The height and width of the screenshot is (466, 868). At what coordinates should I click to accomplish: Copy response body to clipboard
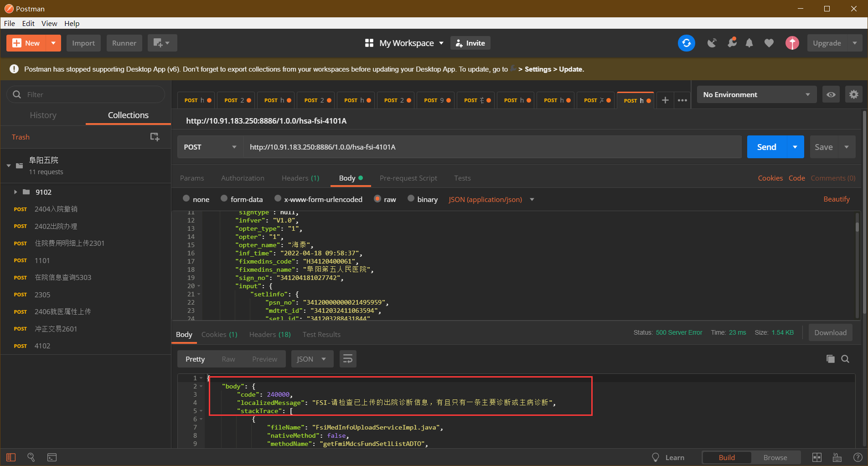pos(830,359)
